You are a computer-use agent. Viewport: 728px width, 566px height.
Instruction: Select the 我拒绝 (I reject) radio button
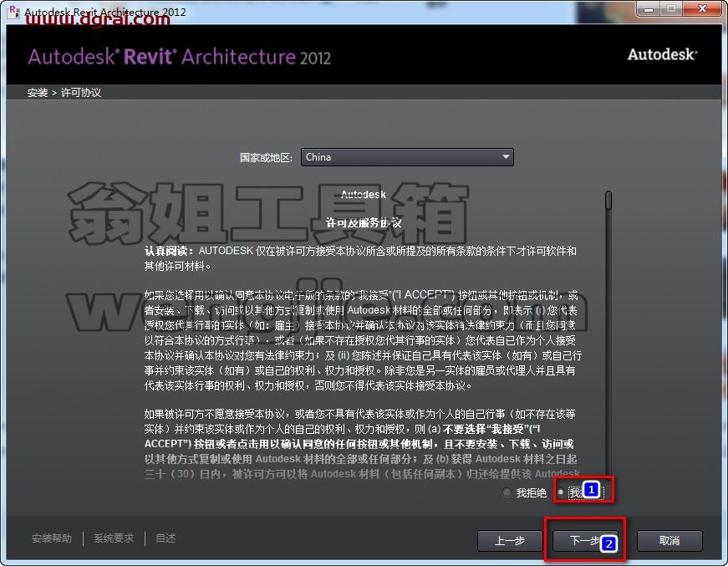click(507, 492)
